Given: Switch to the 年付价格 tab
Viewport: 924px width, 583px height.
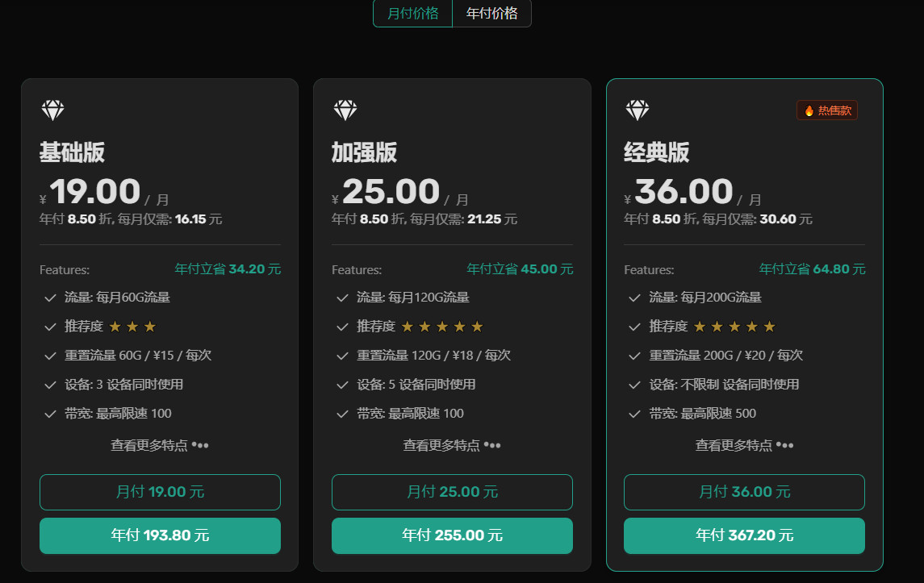Looking at the screenshot, I should [491, 14].
